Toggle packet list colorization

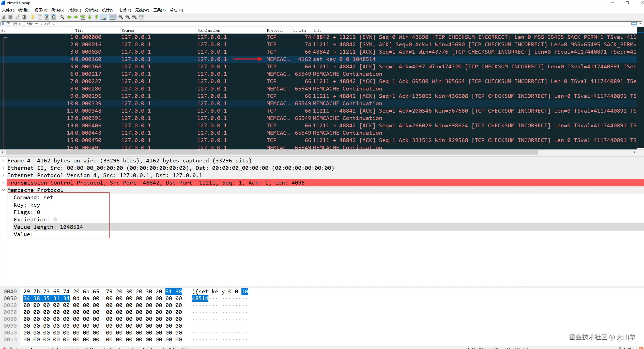(x=112, y=17)
